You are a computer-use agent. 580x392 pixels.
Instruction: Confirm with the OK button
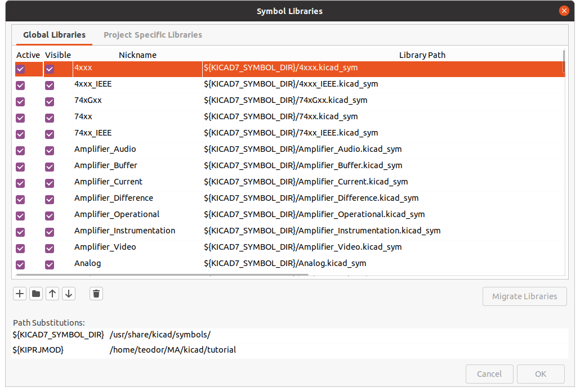(x=541, y=374)
